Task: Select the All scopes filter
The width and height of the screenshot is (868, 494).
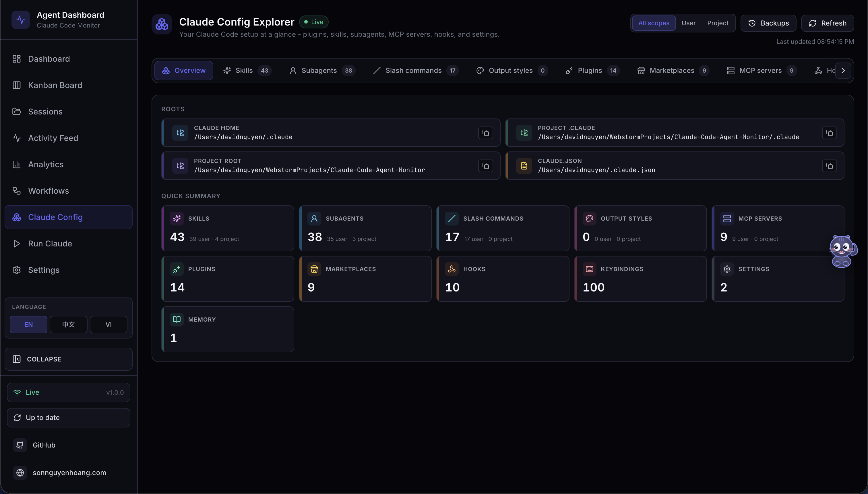Action: click(x=654, y=23)
